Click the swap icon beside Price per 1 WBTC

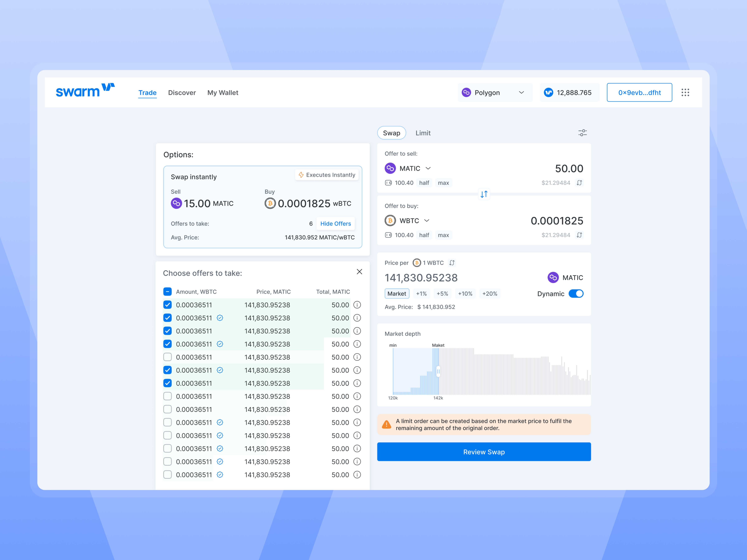point(452,263)
